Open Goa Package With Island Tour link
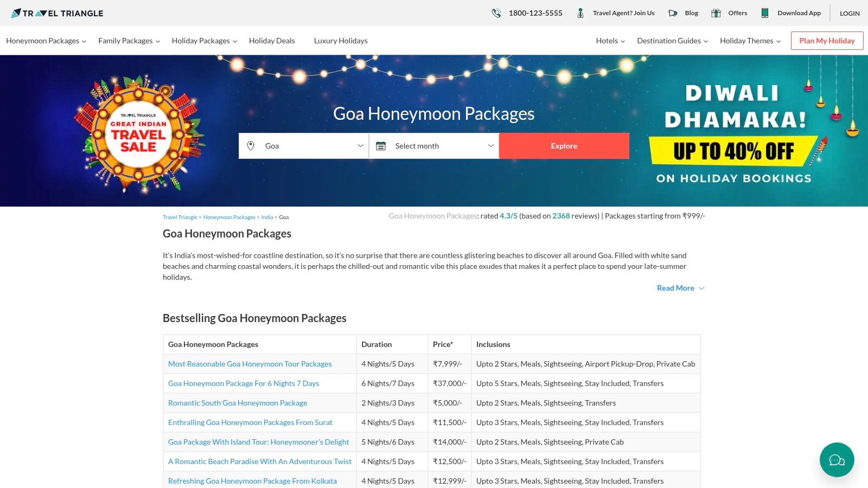868x488 pixels. tap(259, 442)
